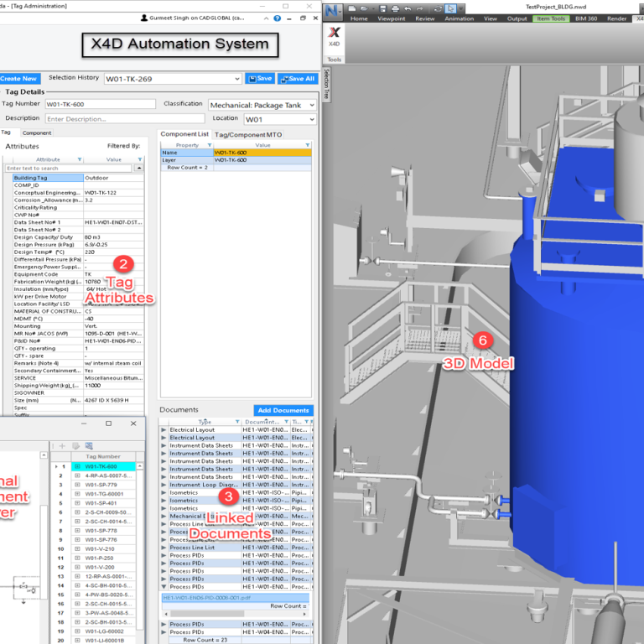This screenshot has width=644, height=644.
Task: Click the Save disk icon in Navisworks toolbar
Action: [x=382, y=8]
